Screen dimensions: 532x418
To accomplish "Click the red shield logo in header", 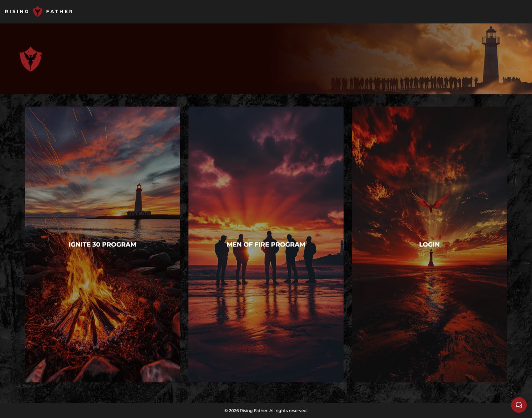I will point(37,11).
